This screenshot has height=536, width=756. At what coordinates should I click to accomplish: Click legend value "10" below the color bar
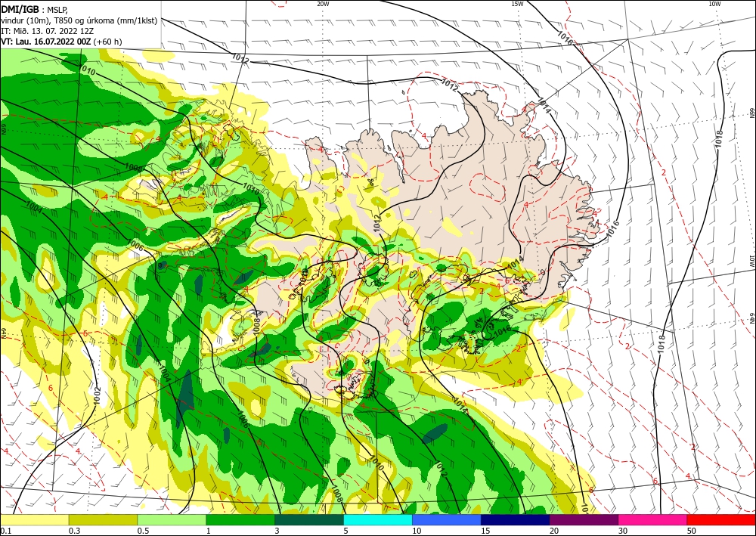(417, 531)
